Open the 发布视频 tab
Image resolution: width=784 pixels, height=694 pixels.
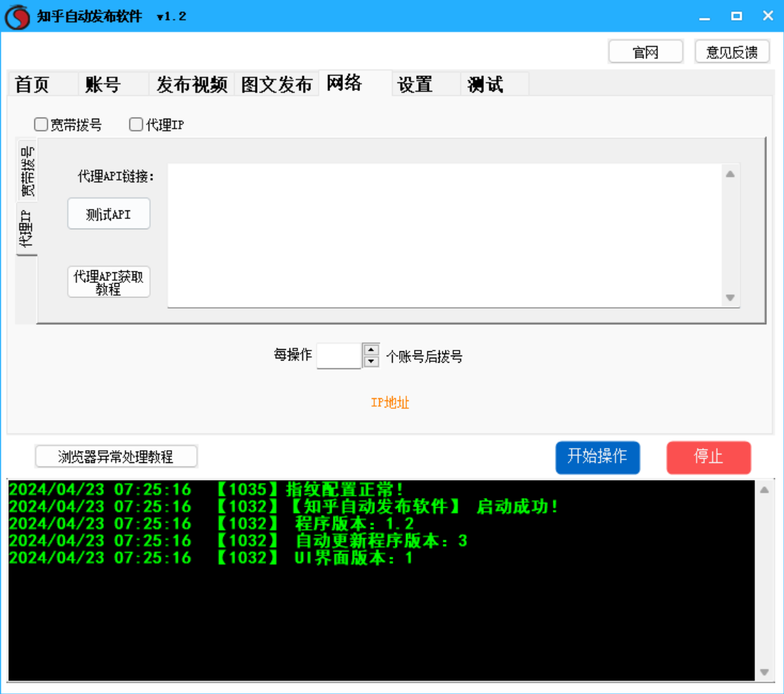tap(191, 85)
